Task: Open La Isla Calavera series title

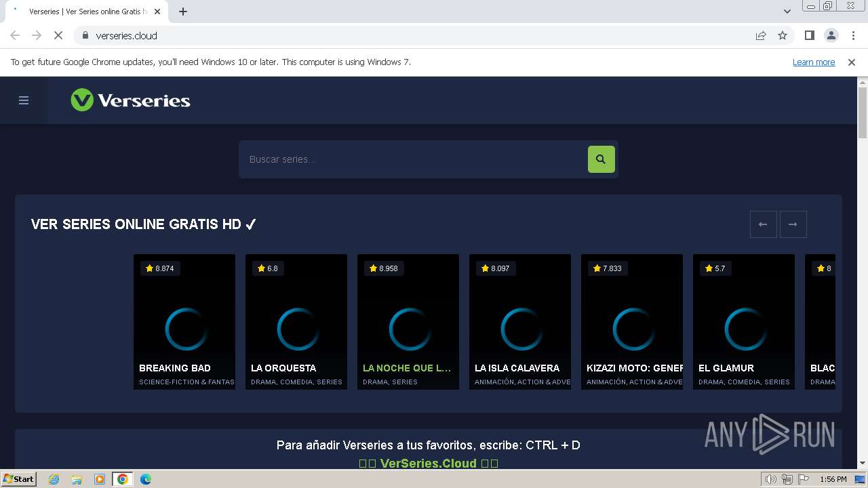Action: coord(517,368)
